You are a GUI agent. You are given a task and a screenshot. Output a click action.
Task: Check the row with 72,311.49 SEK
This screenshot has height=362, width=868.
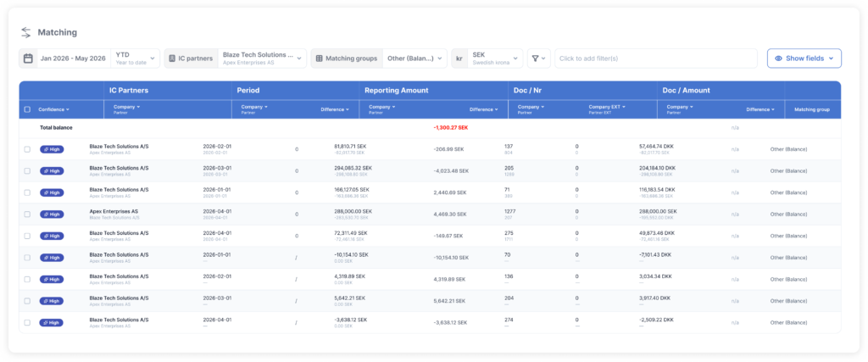[x=28, y=236]
